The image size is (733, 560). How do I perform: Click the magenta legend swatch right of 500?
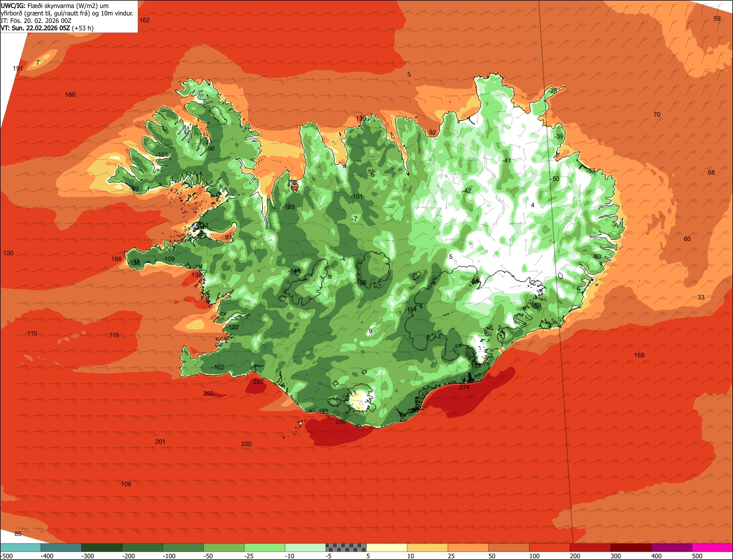pyautogui.click(x=712, y=547)
